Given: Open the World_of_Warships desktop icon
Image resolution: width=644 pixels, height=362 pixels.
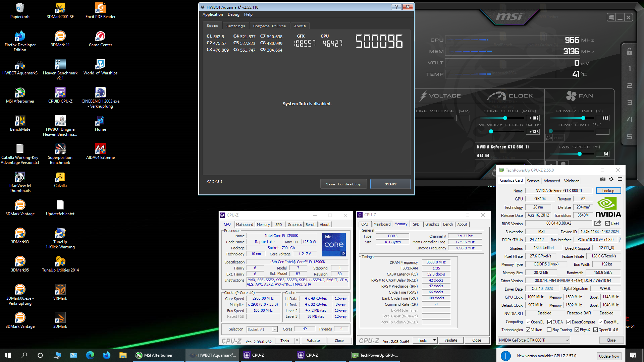Looking at the screenshot, I should (x=100, y=67).
